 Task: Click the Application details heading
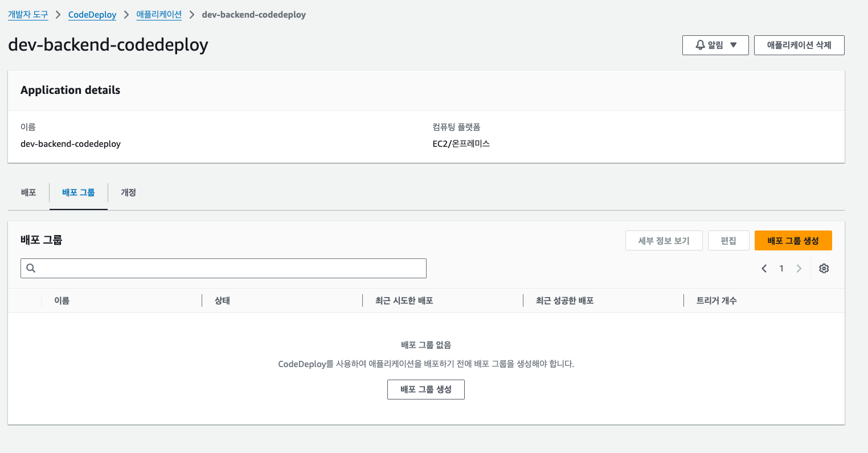[71, 90]
